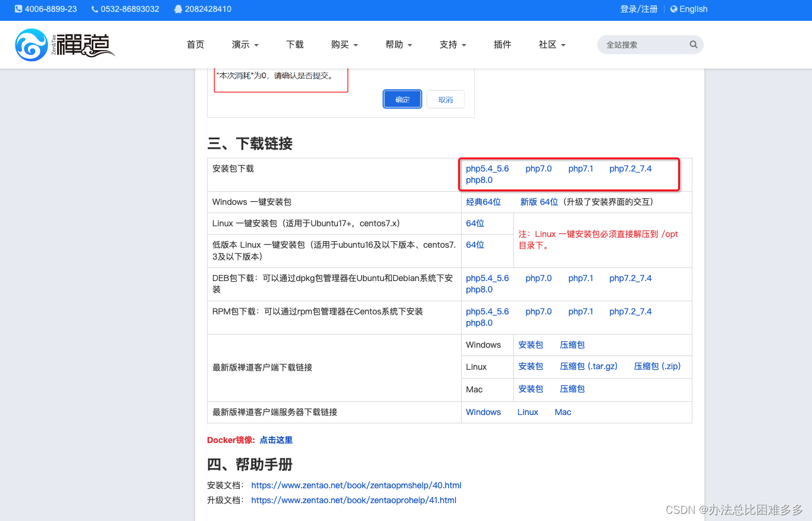
Task: Click Linux client 压缩包 (.zip) link
Action: click(657, 366)
